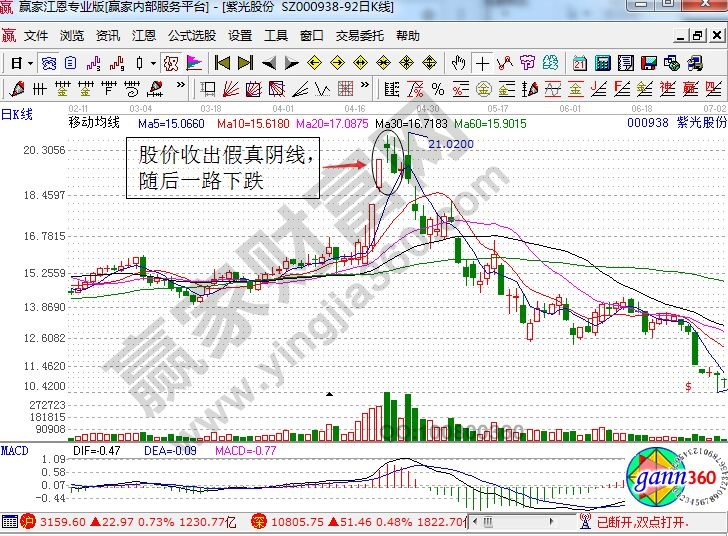Select the crosshair cursor tool
The image size is (728, 536).
[x=483, y=62]
